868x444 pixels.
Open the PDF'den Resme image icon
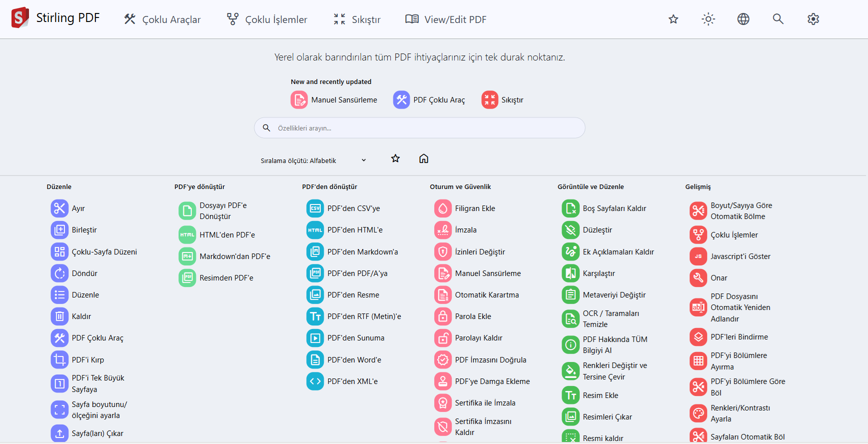coord(315,295)
